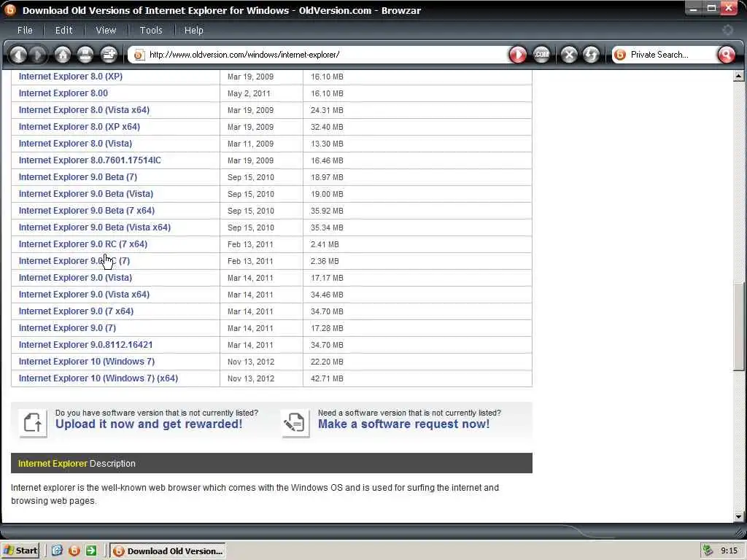Viewport: 747px width, 560px height.
Task: Open Internet Explorer 9.0 Beta (Vista) link
Action: [x=86, y=193]
